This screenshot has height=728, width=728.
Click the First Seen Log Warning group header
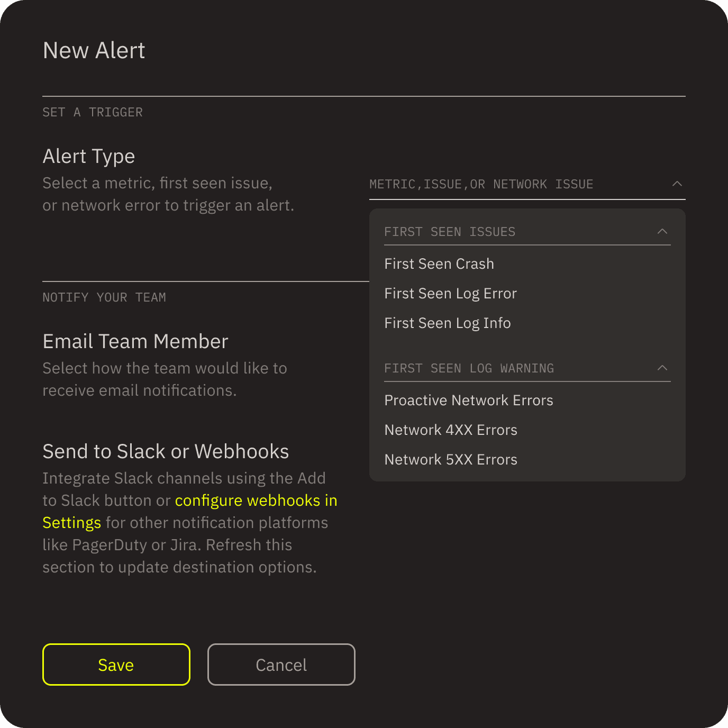(527, 368)
